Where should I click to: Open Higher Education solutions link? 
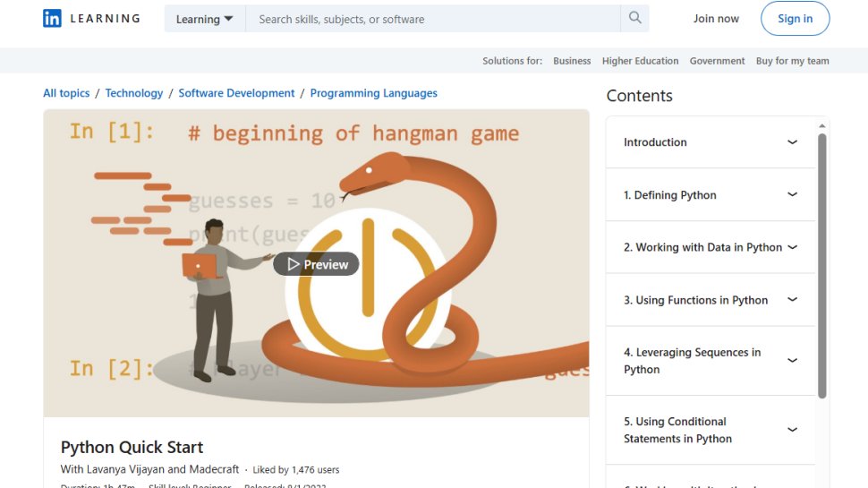coord(640,61)
